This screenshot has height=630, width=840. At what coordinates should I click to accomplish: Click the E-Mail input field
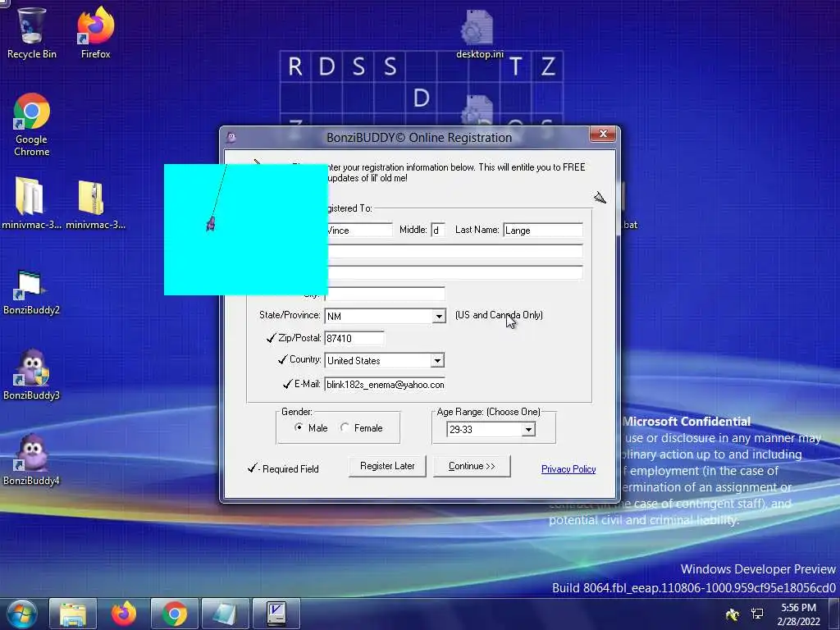click(x=385, y=384)
